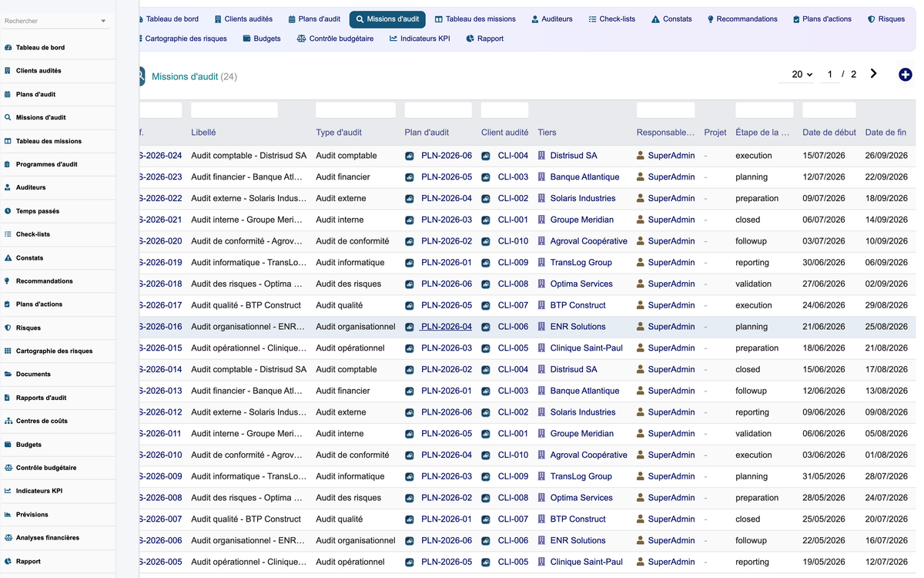Viewport: 924px width, 578px height.
Task: Open the page size dropdown showing 20
Action: coord(802,74)
